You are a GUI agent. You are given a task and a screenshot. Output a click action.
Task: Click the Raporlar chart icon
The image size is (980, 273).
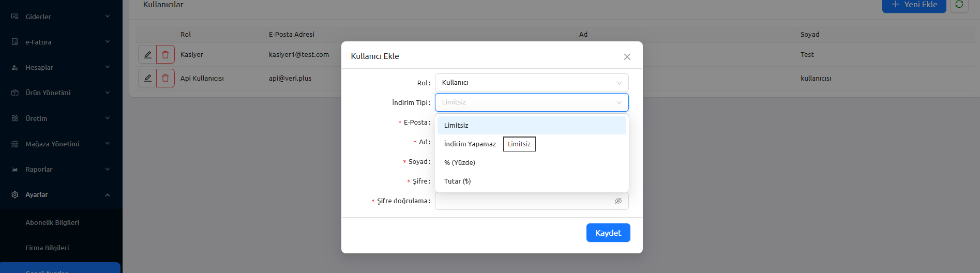click(x=15, y=169)
